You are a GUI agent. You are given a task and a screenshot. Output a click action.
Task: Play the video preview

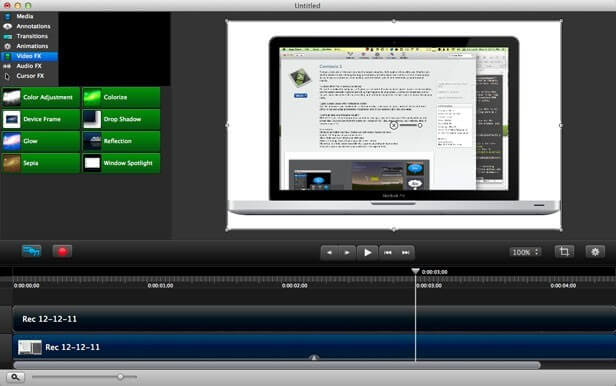pyautogui.click(x=367, y=252)
